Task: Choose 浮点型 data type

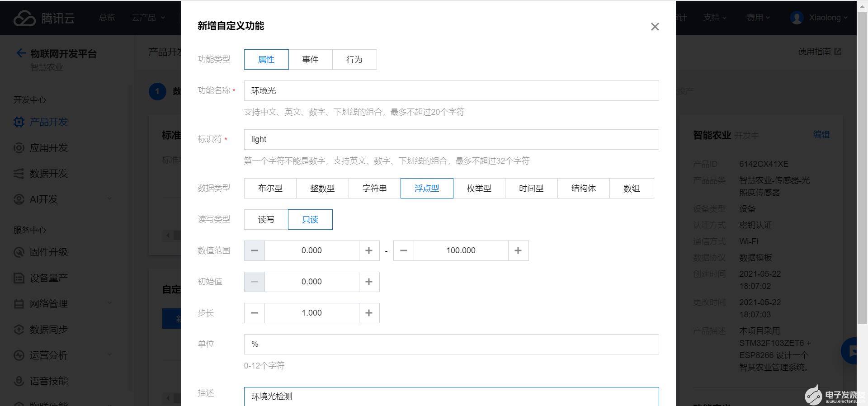Action: (x=427, y=188)
